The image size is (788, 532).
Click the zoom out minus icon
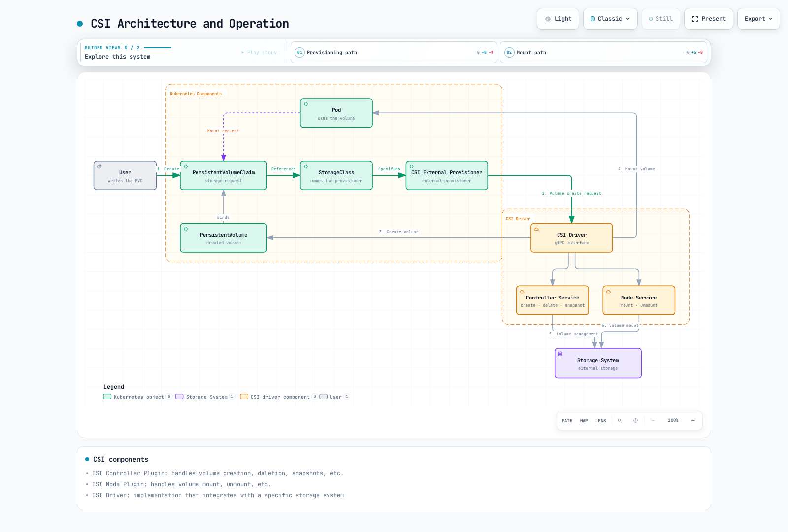(653, 421)
